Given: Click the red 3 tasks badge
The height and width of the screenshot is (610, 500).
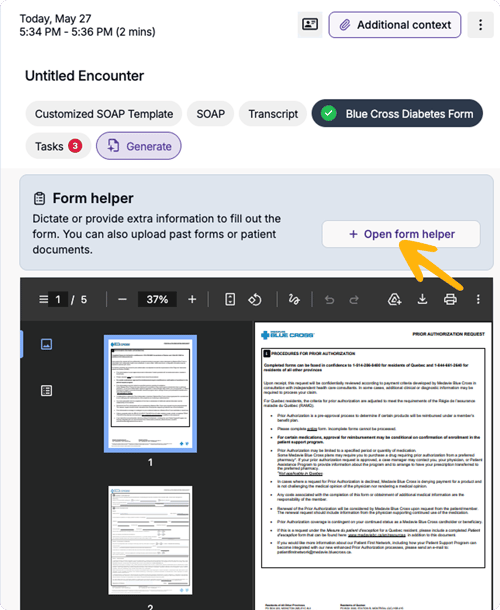Looking at the screenshot, I should click(75, 146).
